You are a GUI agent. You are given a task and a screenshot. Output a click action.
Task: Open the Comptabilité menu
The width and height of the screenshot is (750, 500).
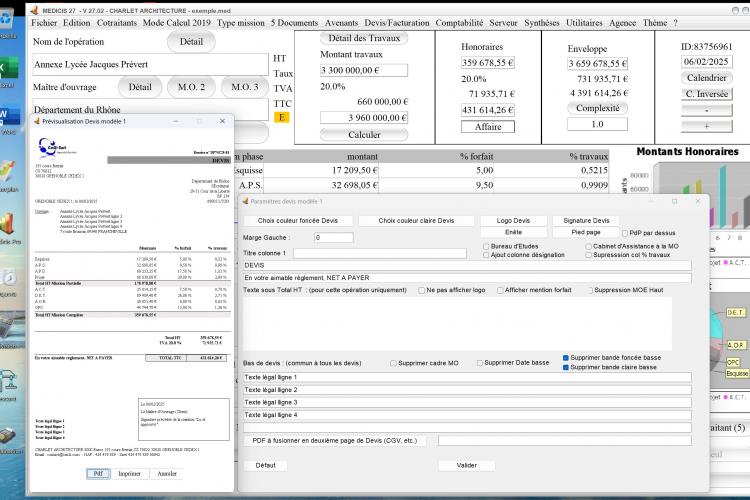click(459, 22)
